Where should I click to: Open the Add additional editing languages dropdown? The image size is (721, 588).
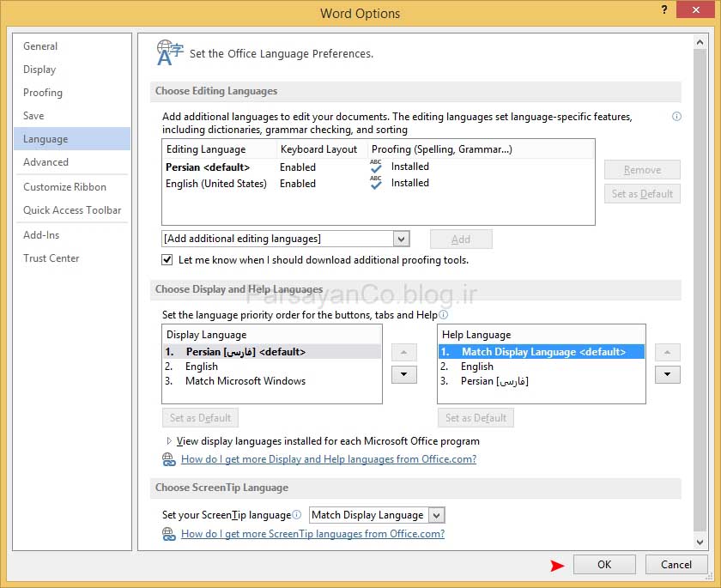coord(401,239)
